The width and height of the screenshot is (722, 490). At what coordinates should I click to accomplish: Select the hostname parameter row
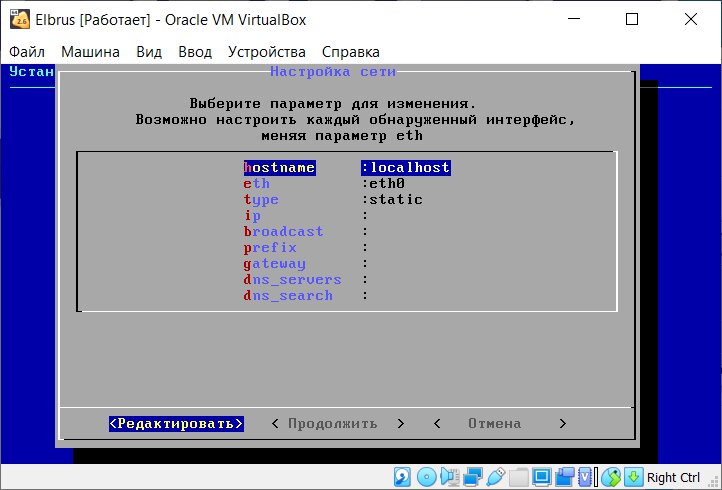point(346,168)
